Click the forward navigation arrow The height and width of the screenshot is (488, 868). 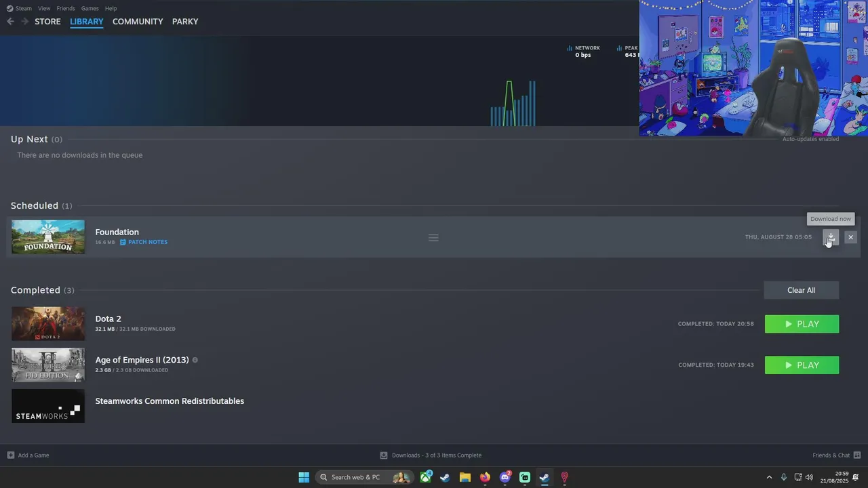tap(25, 22)
